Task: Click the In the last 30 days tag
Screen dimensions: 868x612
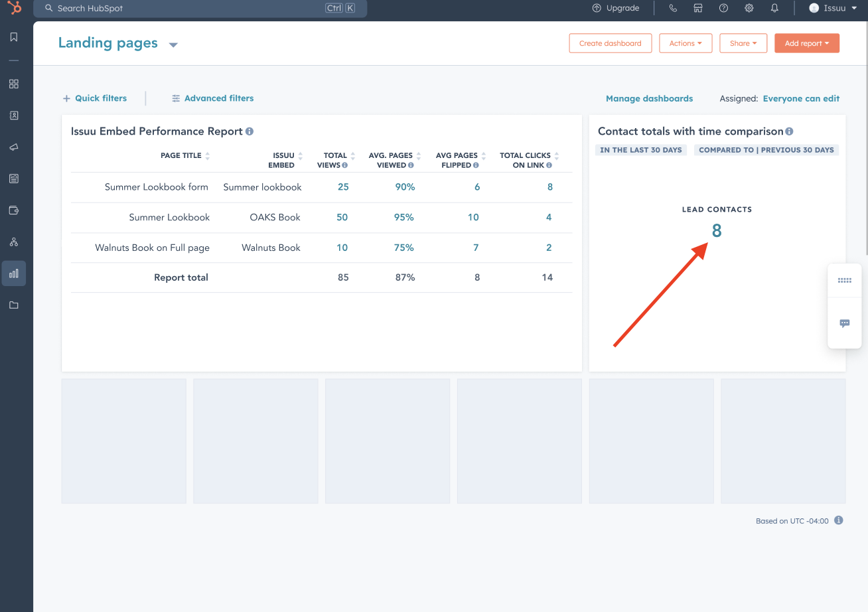Action: point(641,150)
